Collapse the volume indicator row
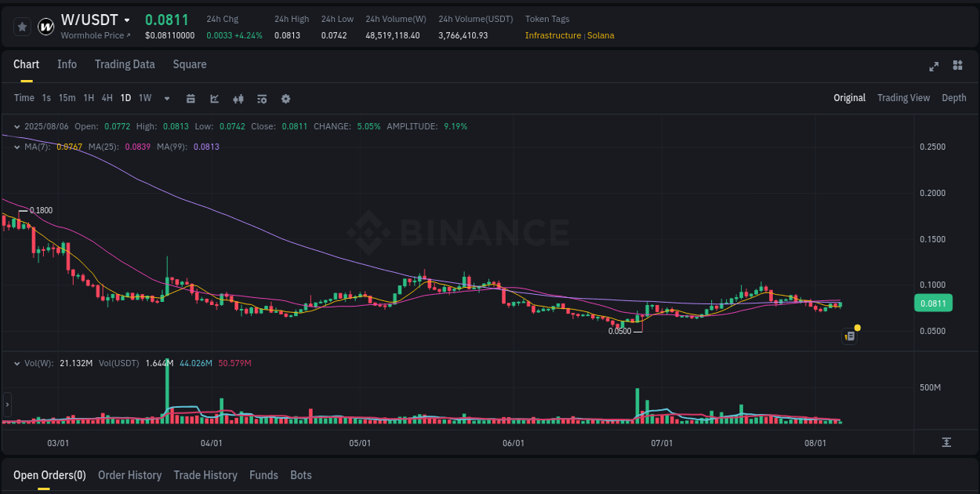This screenshot has width=980, height=494. (16, 363)
